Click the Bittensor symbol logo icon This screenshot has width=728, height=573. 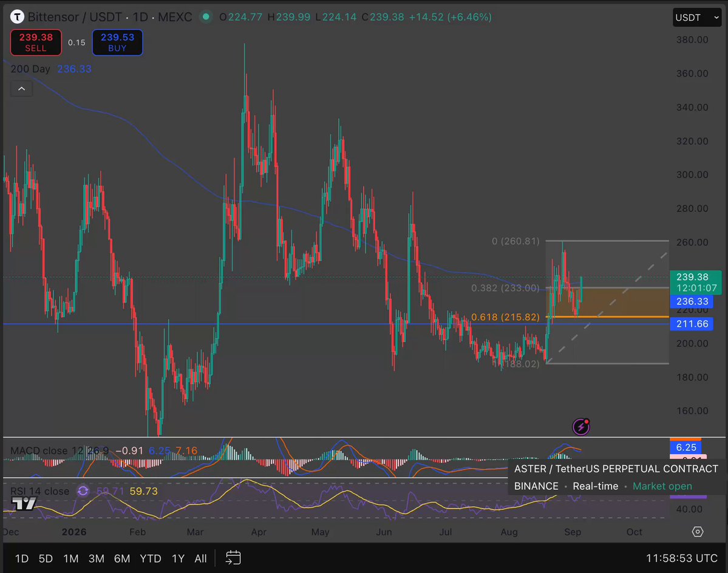click(x=17, y=17)
